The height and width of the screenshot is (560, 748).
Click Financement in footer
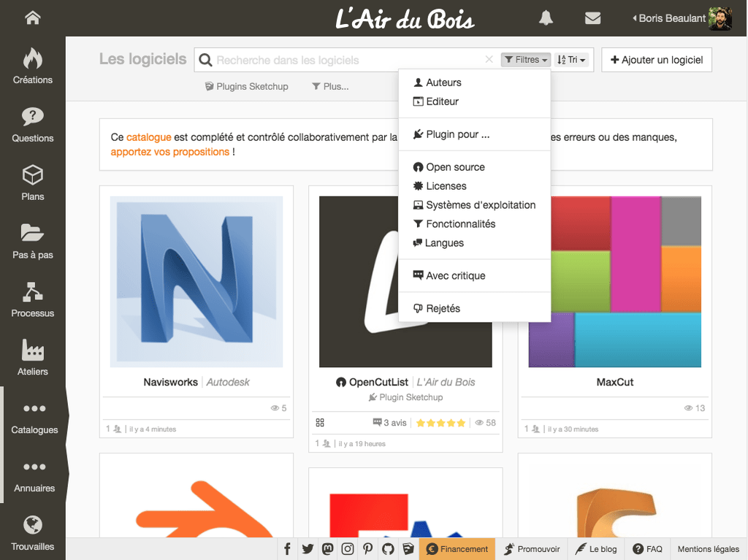pyautogui.click(x=457, y=549)
